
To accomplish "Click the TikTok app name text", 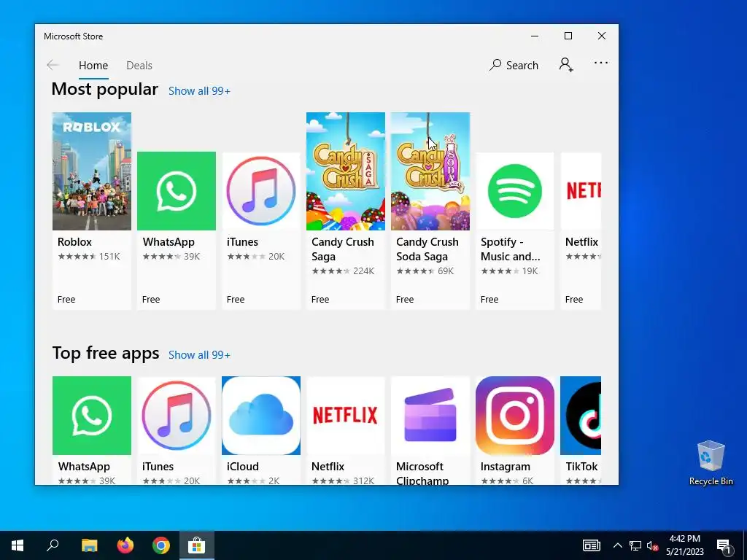I will click(x=581, y=467).
